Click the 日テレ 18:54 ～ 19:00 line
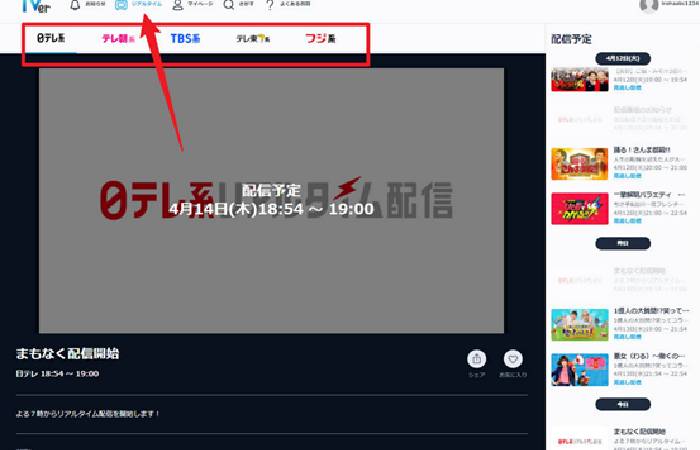 click(x=57, y=374)
